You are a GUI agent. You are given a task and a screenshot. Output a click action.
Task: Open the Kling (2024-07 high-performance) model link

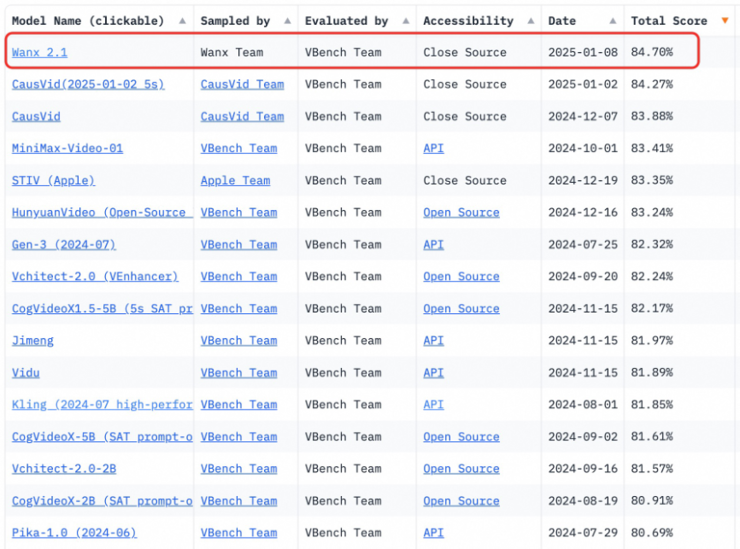(x=101, y=404)
